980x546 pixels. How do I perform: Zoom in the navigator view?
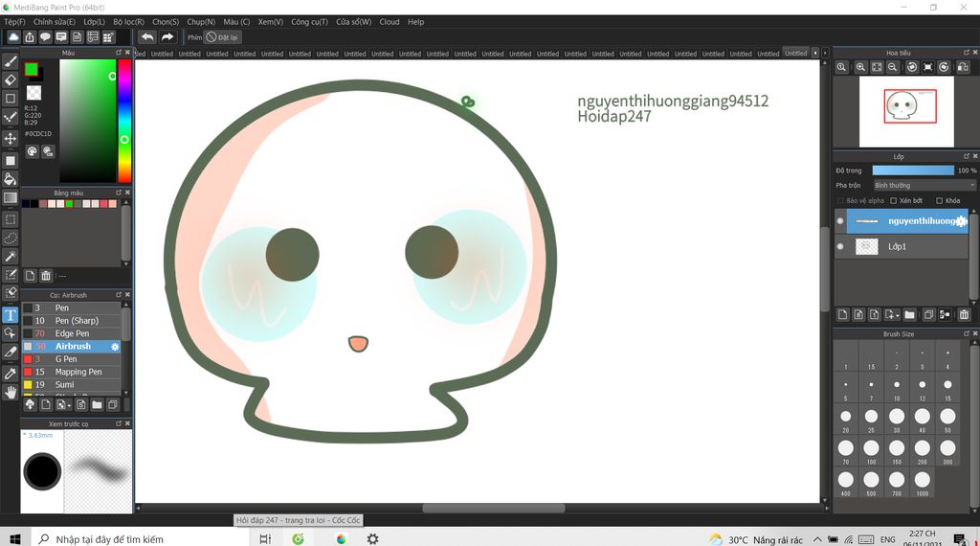pyautogui.click(x=860, y=67)
